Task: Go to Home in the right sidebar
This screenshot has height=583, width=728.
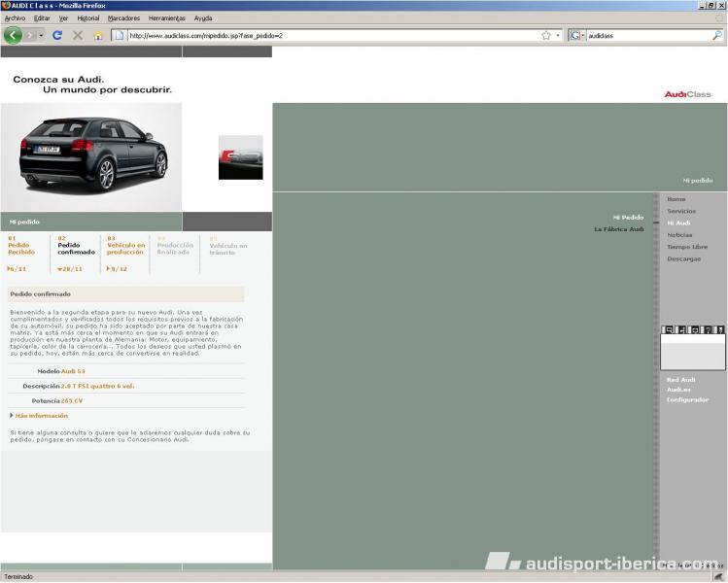Action: (x=676, y=199)
